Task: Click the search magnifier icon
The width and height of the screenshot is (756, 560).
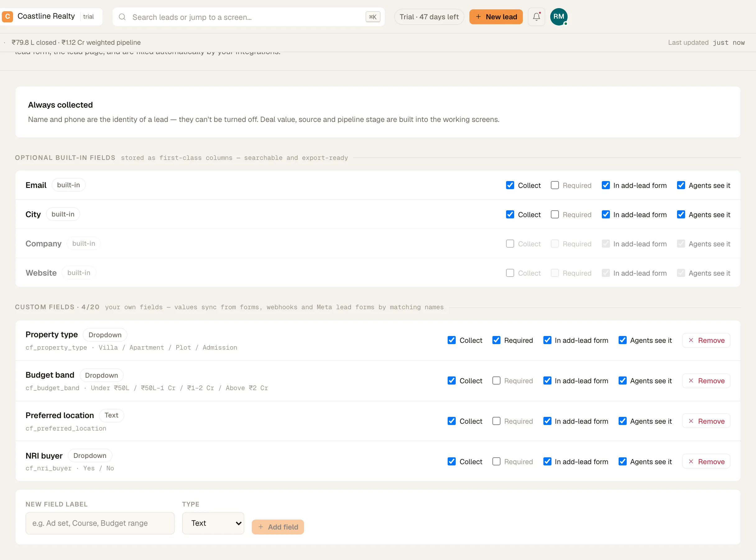Action: (122, 17)
